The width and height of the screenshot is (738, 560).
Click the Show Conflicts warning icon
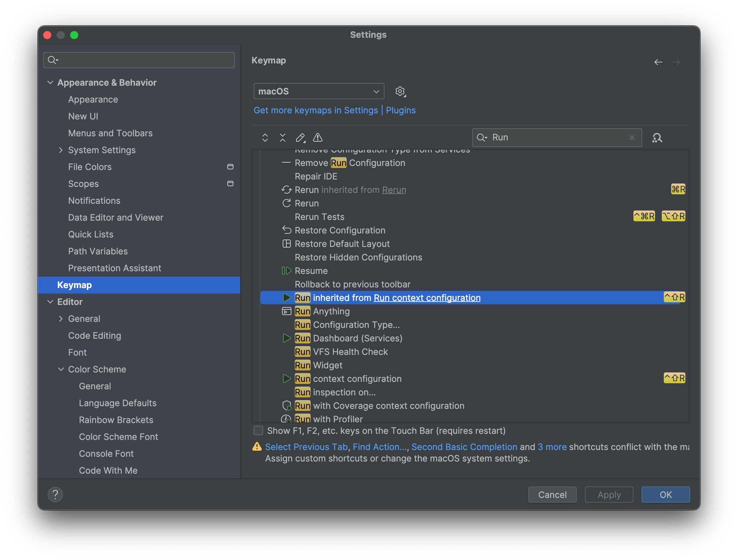(318, 138)
